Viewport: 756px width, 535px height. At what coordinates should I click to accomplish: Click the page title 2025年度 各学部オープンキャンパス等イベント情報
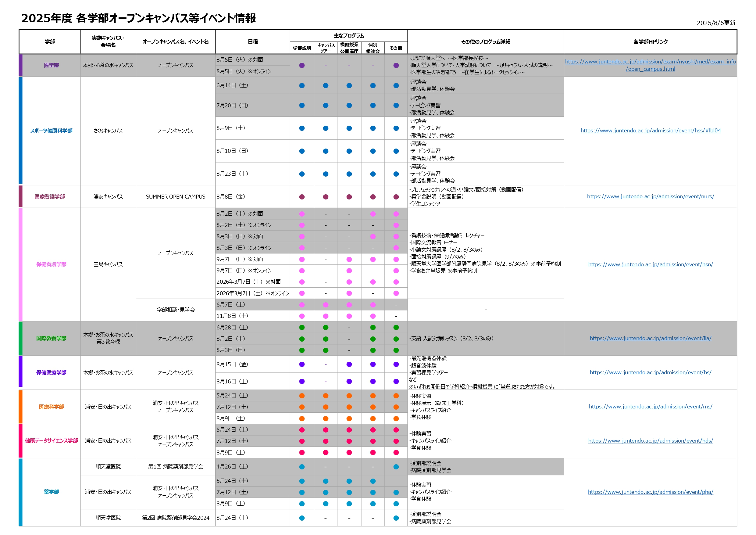click(x=139, y=18)
